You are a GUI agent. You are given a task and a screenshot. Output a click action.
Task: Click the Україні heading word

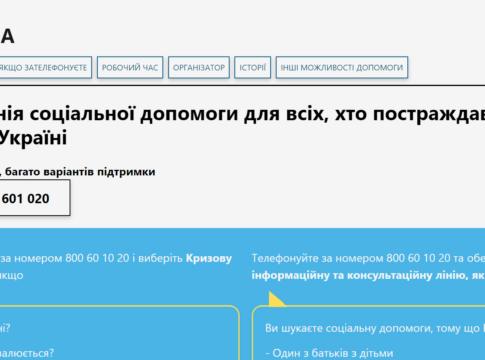pos(33,137)
